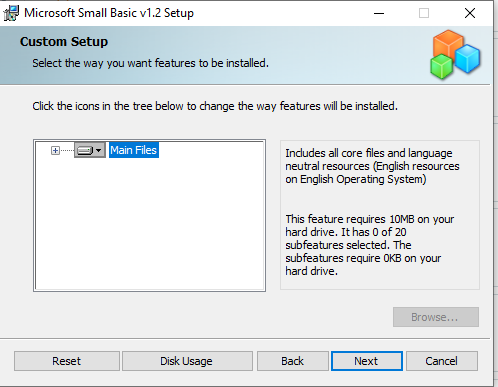Screen dimensions: 498x387
Task: Proceed with the Next button
Action: pos(367,361)
